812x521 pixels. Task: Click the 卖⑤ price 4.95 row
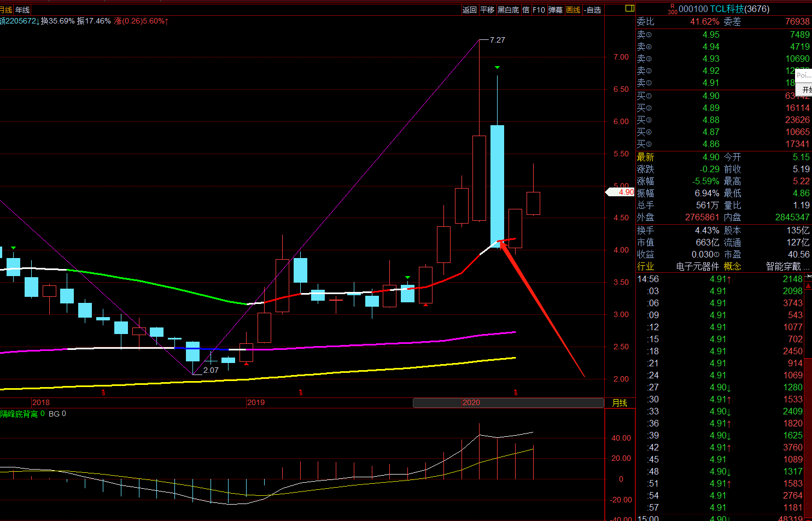(723, 34)
